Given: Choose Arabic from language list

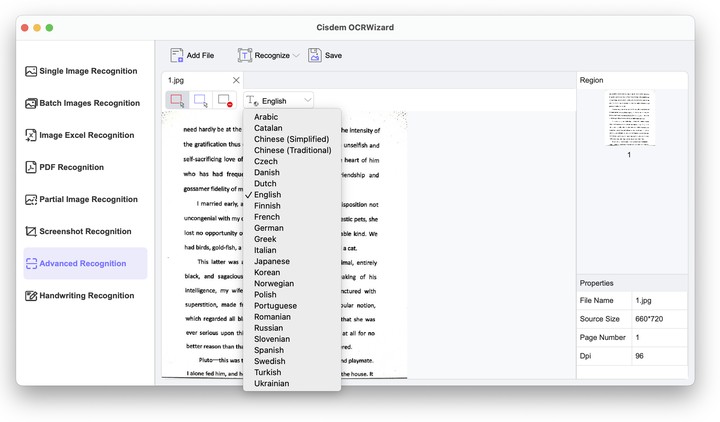Looking at the screenshot, I should (292, 117).
